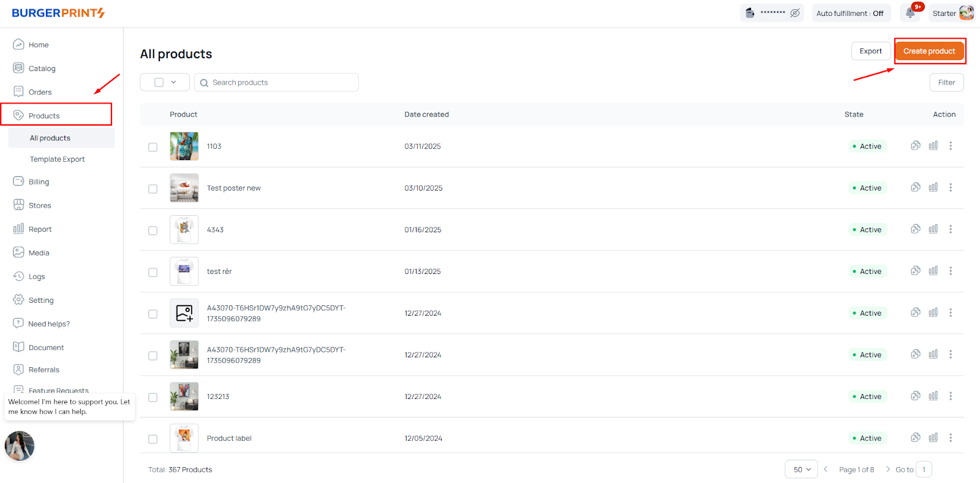The width and height of the screenshot is (980, 483).
Task: Go to next page with right chevron
Action: pyautogui.click(x=888, y=470)
